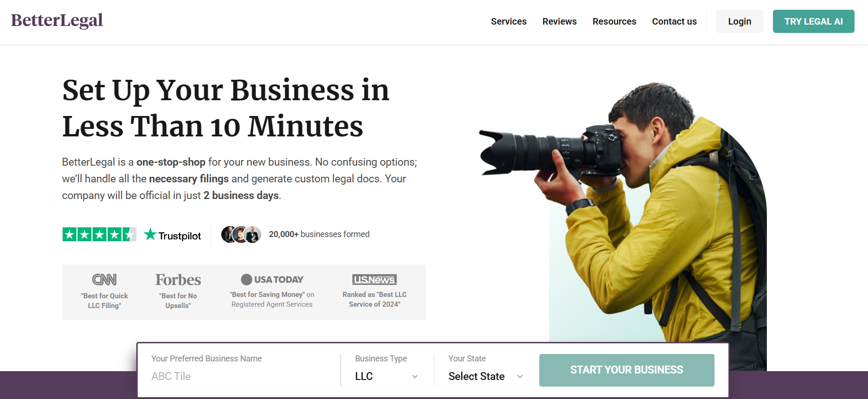Image resolution: width=868 pixels, height=399 pixels.
Task: Click the 'Best for Quick LLC Filing' quote
Action: tap(104, 301)
